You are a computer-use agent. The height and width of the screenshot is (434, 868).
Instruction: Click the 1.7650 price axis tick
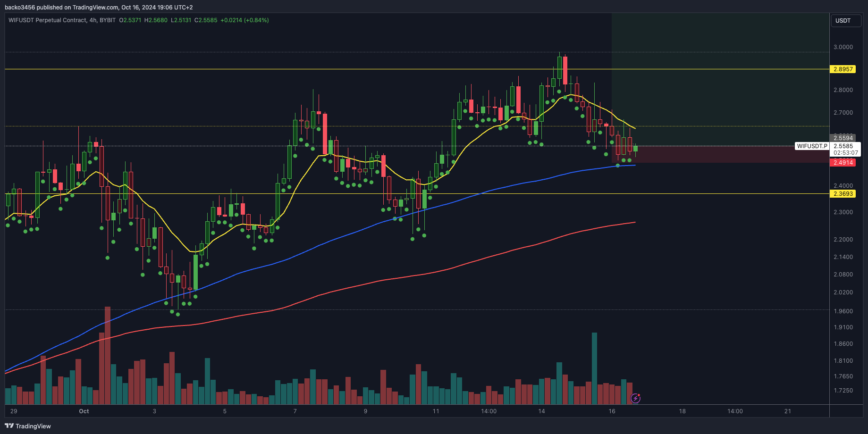click(x=843, y=376)
